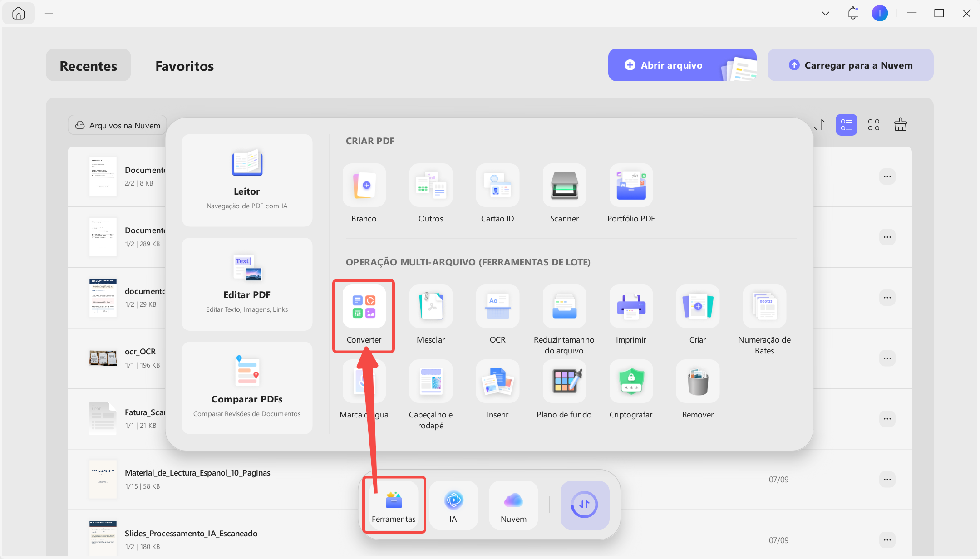Click the sort order icon
The height and width of the screenshot is (559, 980).
819,125
